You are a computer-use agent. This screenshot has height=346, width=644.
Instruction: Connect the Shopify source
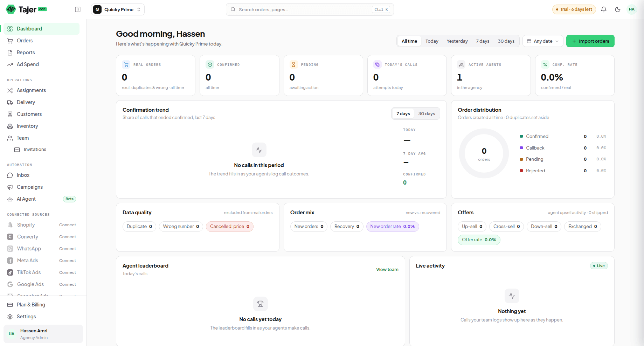pyautogui.click(x=68, y=225)
